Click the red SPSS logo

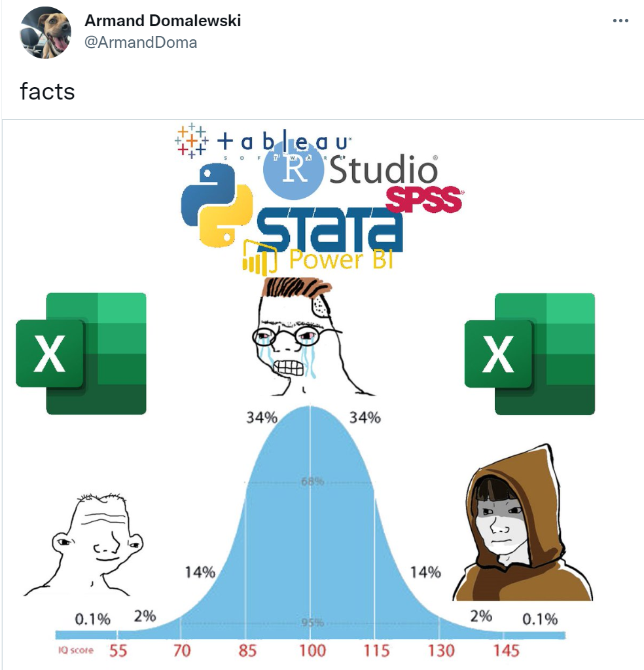point(424,200)
